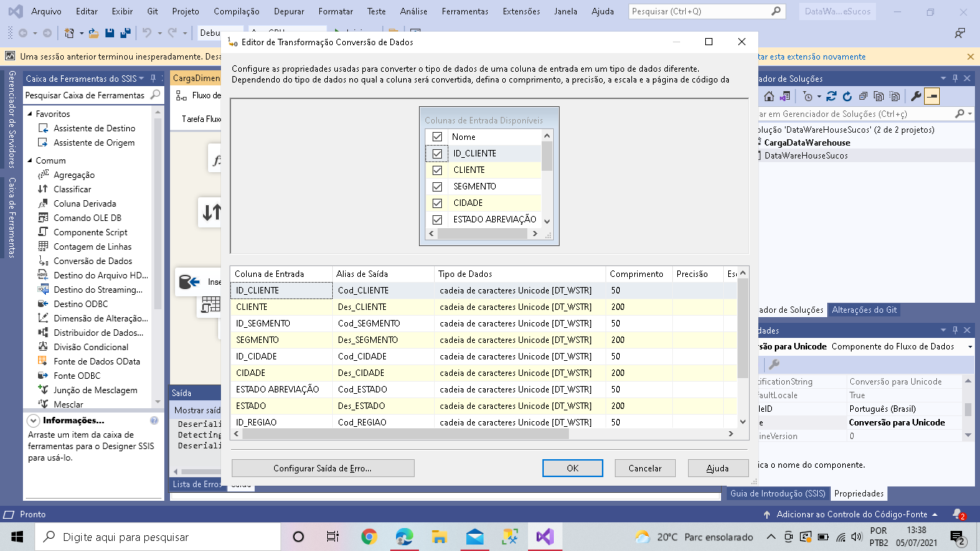Click the Open File folder icon in toolbar
Viewport: 980px width, 551px height.
tap(95, 33)
